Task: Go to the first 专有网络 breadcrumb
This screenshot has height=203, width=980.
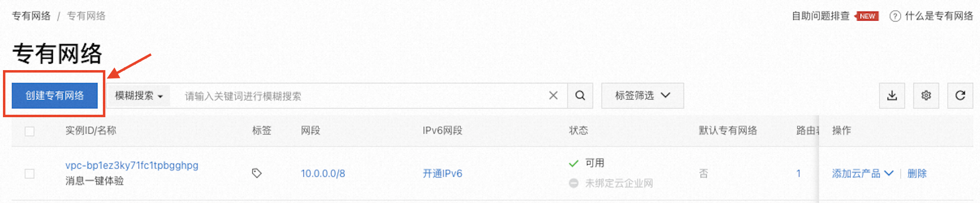Action: [x=31, y=16]
